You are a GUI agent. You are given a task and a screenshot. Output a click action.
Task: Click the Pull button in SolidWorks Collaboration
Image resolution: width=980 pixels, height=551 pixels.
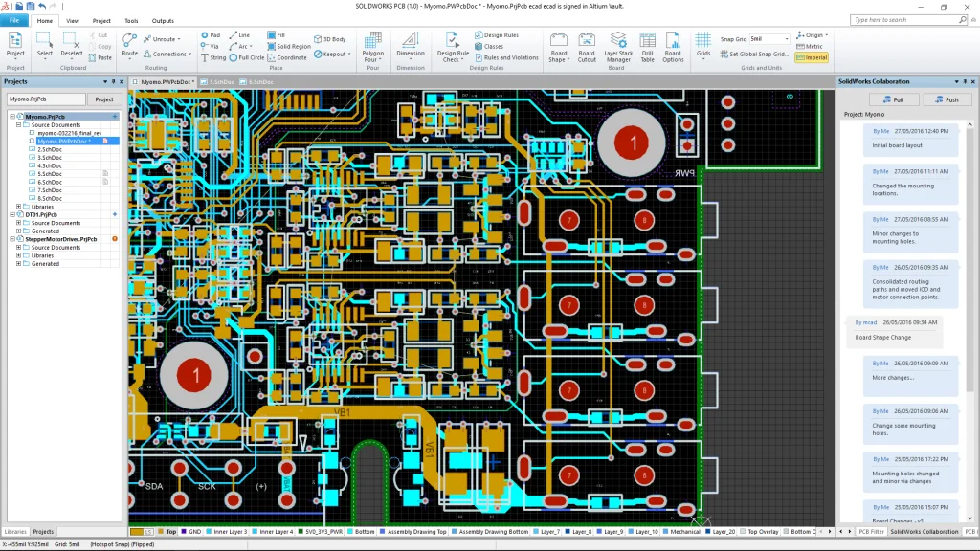[x=895, y=99]
